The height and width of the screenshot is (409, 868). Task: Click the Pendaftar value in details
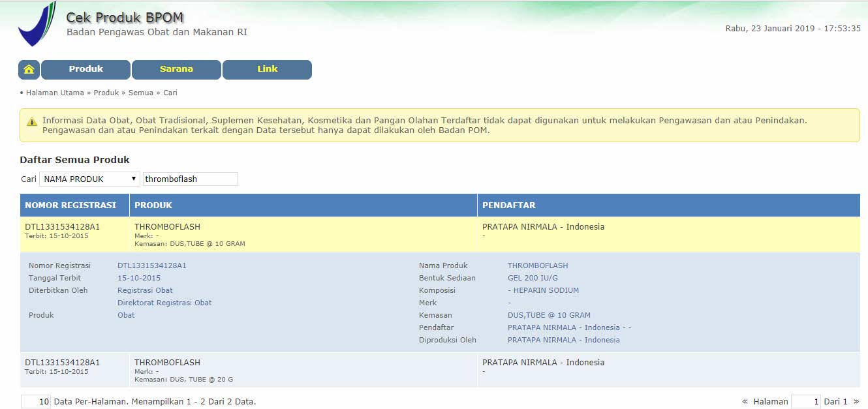569,327
